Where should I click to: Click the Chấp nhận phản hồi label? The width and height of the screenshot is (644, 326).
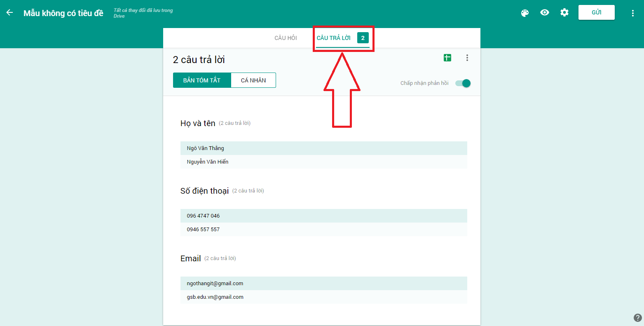coord(424,83)
